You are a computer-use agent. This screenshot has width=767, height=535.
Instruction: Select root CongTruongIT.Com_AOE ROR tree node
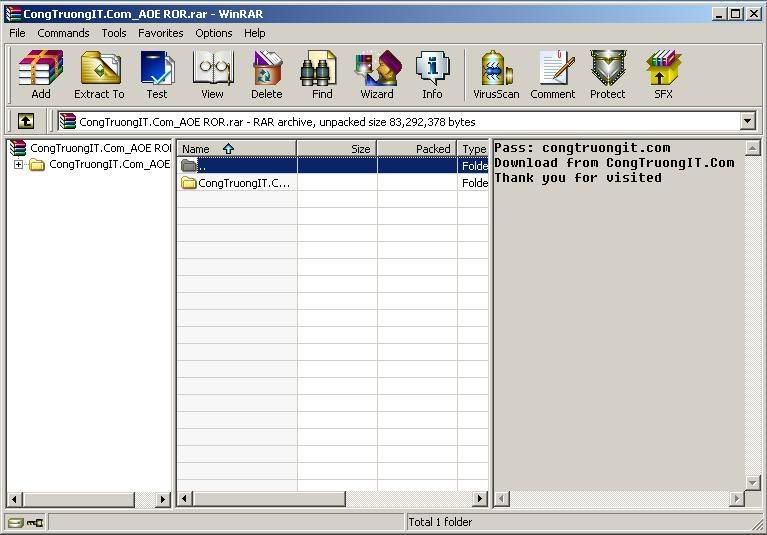point(100,148)
